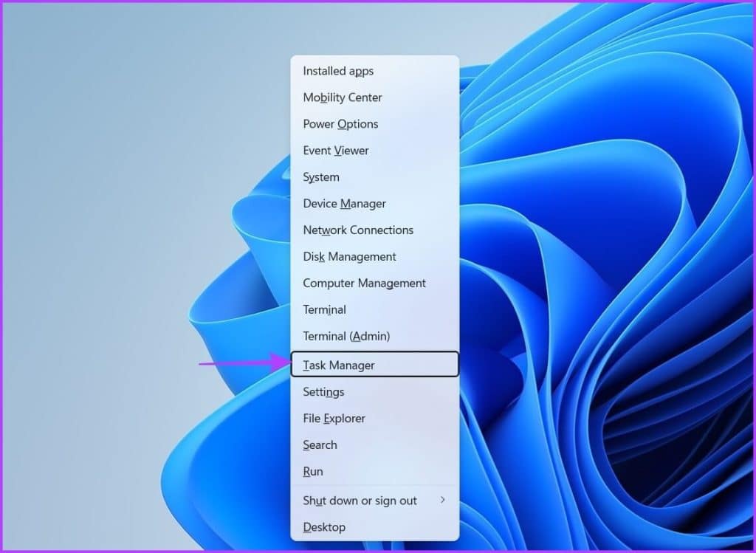This screenshot has width=756, height=553.
Task: Open the Run dialog entry
Action: 374,471
